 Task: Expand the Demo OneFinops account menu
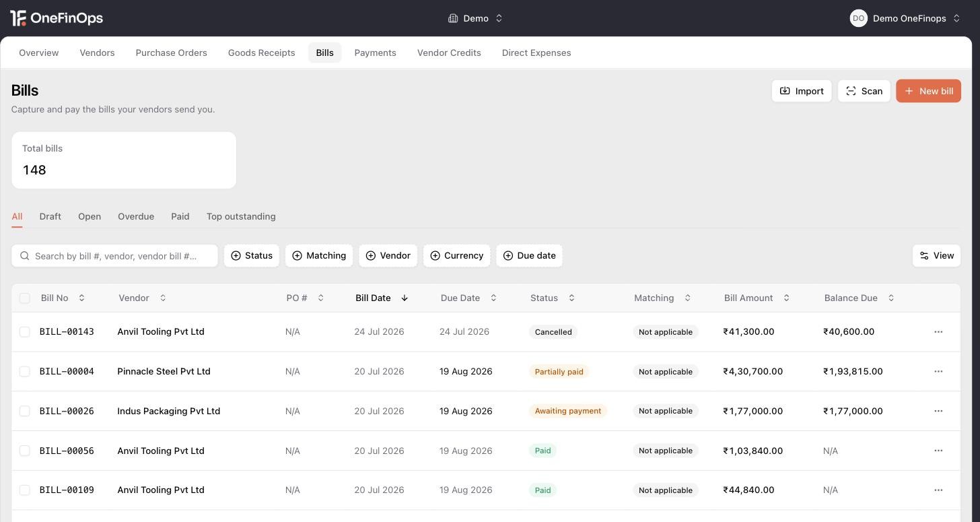pos(956,18)
